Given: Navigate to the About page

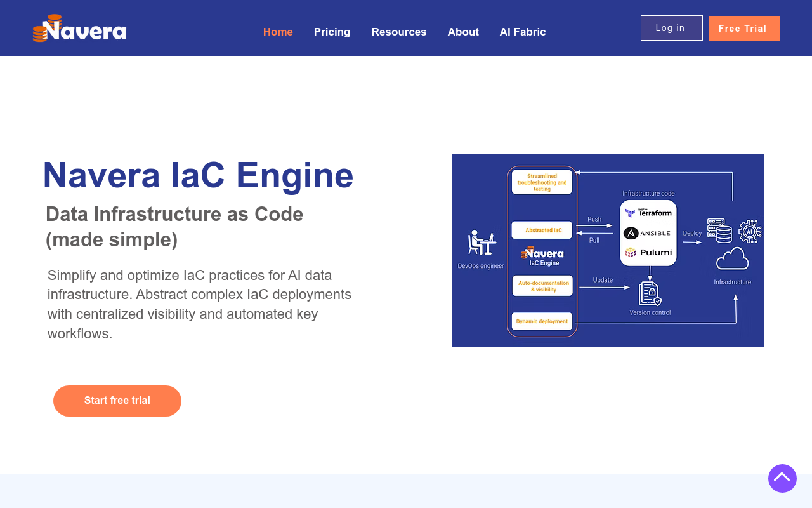Looking at the screenshot, I should click(463, 32).
